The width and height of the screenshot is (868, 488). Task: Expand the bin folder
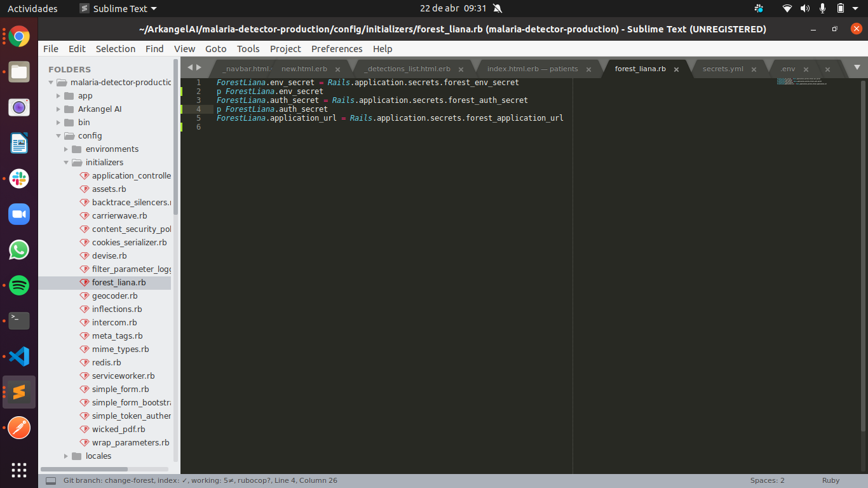[x=58, y=123]
